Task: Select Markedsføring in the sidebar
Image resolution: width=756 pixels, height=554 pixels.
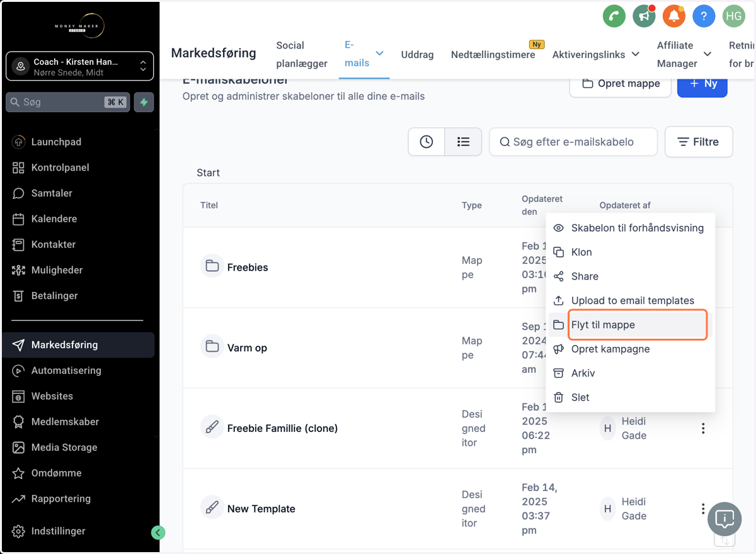Action: pyautogui.click(x=79, y=345)
